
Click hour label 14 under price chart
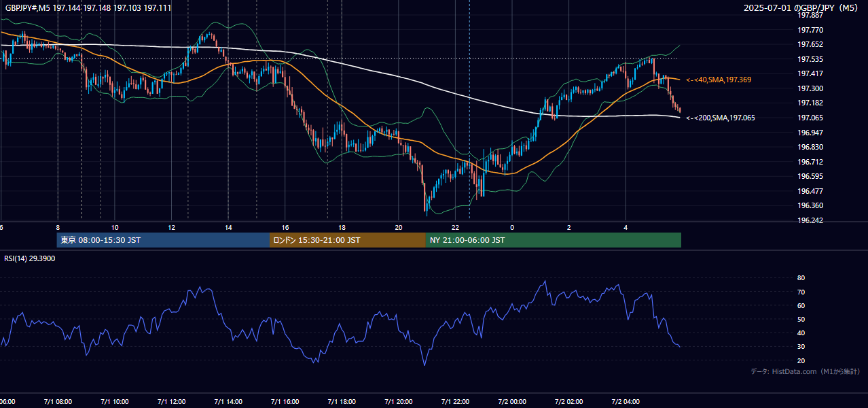228,228
